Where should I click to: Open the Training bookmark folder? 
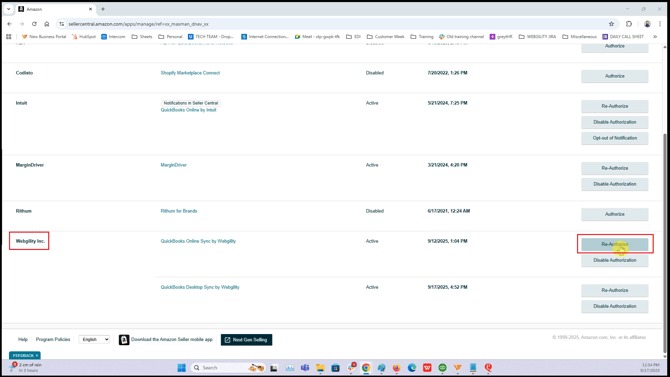[x=422, y=37]
